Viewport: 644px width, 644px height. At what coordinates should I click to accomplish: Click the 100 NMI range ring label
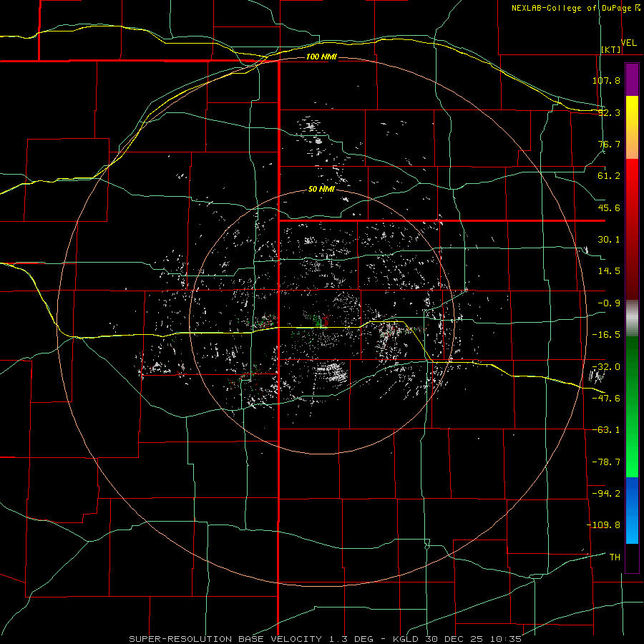321,57
